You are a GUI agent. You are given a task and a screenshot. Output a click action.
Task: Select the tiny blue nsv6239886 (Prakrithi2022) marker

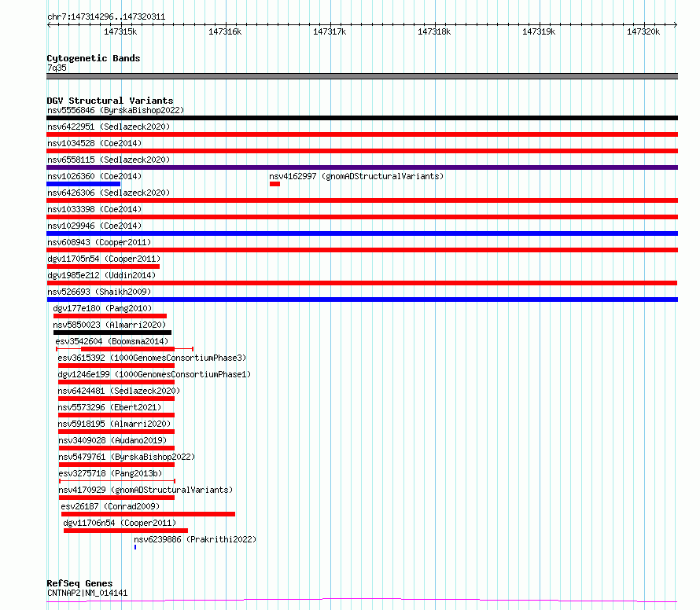coord(135,547)
